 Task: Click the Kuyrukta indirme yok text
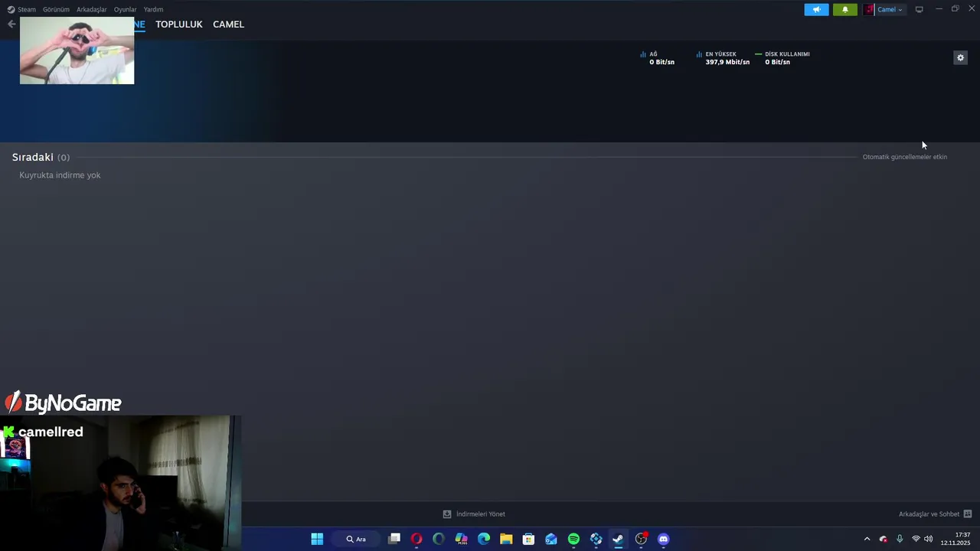(x=60, y=175)
